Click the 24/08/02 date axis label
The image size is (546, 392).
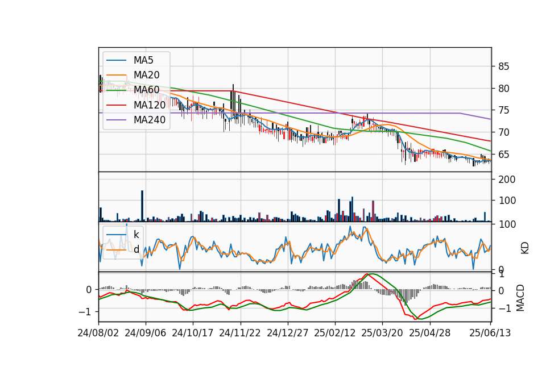(98, 333)
